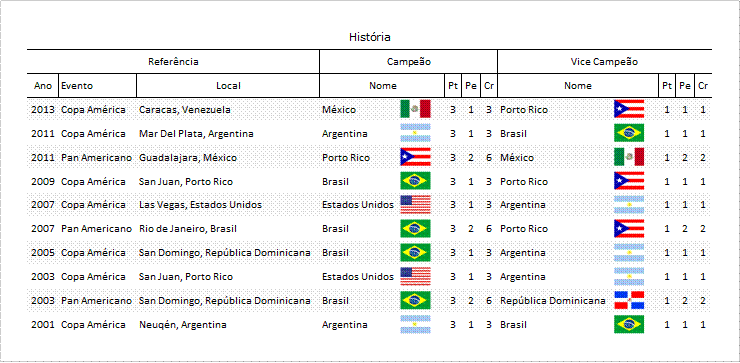
Task: Click the Brasil flag in the 2009 San Juan row
Action: pos(415,181)
